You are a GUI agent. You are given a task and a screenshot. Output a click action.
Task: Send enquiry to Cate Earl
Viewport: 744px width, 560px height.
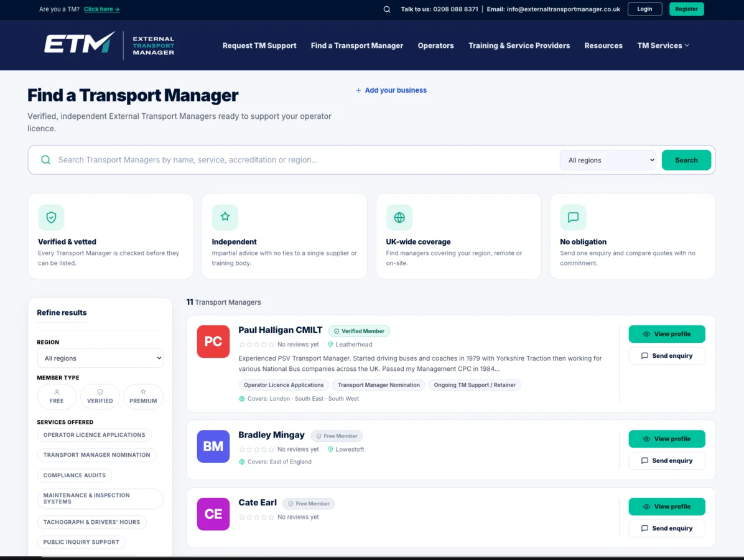coord(667,529)
